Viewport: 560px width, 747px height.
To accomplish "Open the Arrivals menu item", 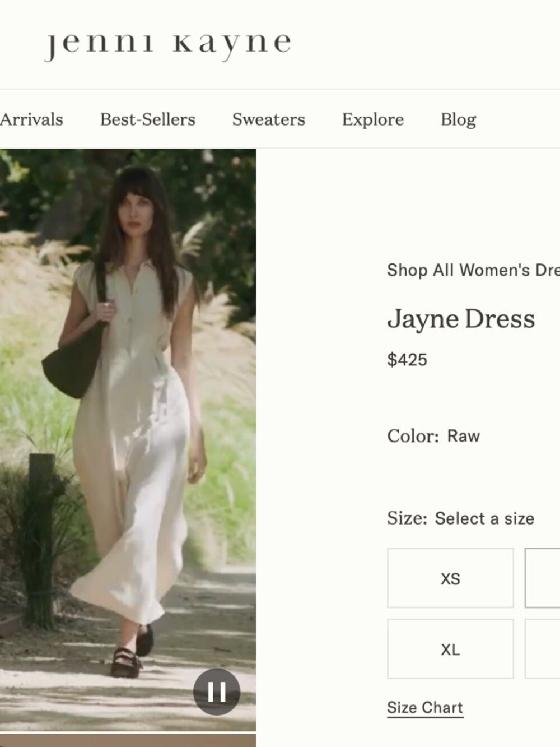I will click(31, 119).
